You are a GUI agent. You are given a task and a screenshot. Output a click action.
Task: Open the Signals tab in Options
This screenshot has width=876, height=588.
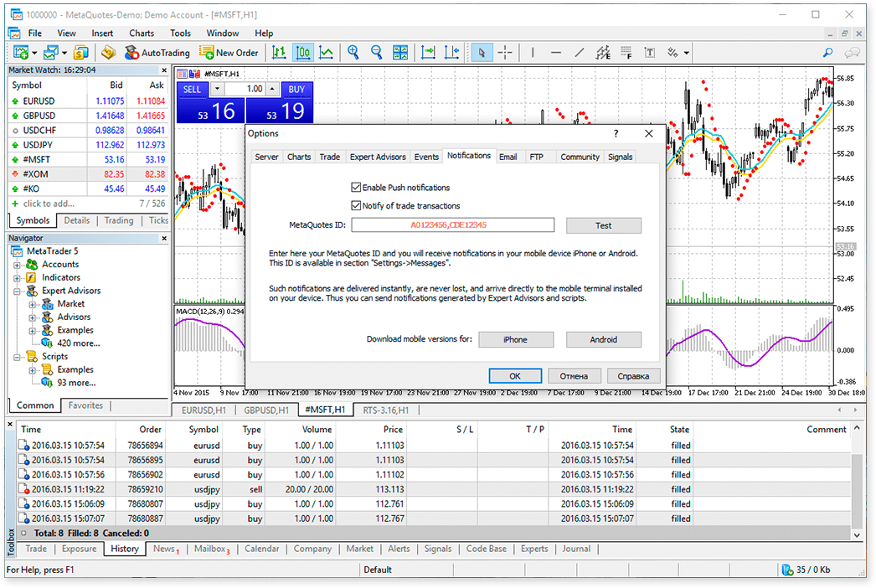pos(620,157)
